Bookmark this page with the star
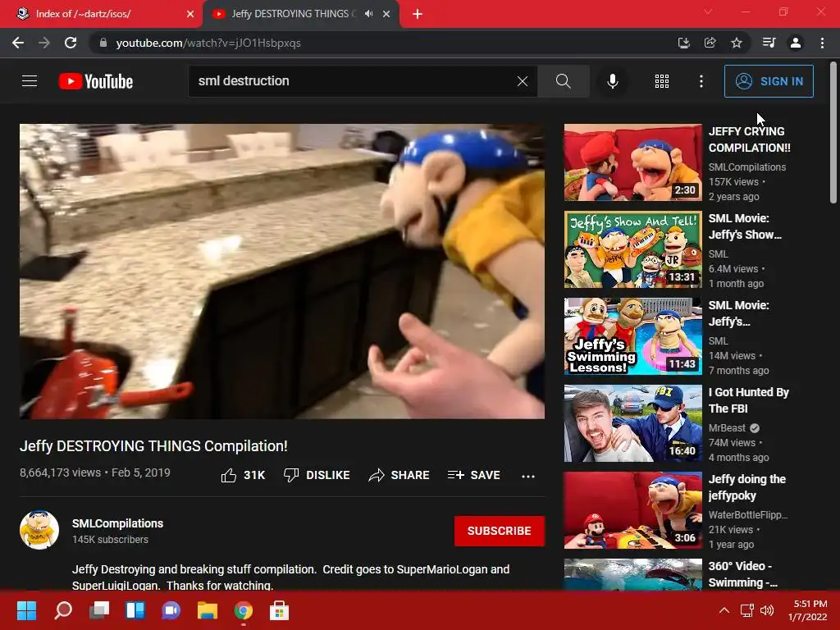This screenshot has width=840, height=630. click(737, 43)
